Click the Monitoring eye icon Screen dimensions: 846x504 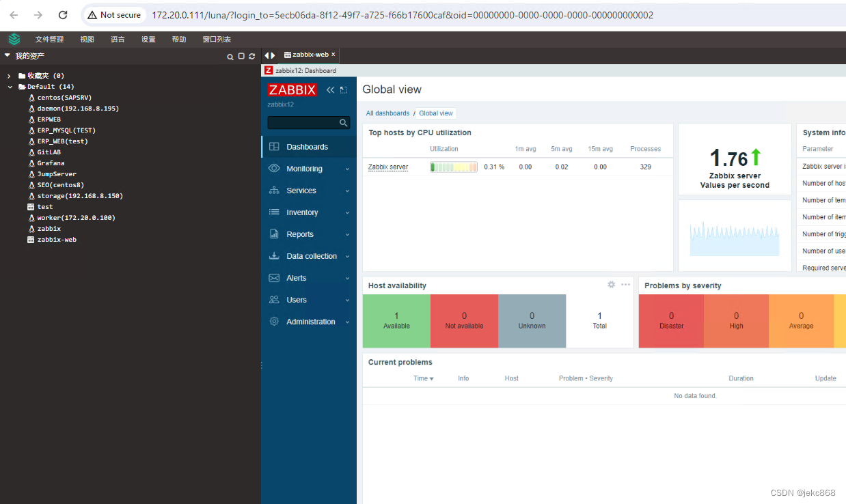pos(274,169)
